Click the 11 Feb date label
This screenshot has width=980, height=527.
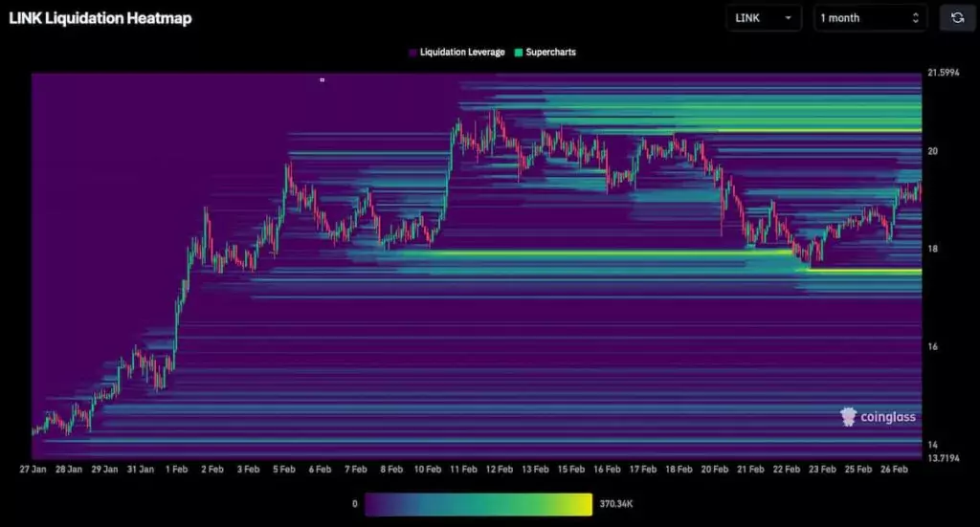pos(464,469)
